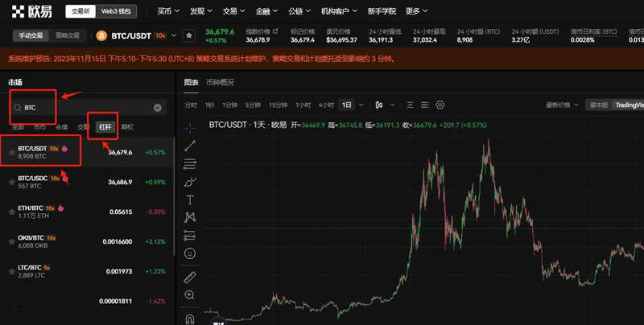Switch to TradingView chart mode
Screen dimensions: 644x325
click(x=626, y=105)
